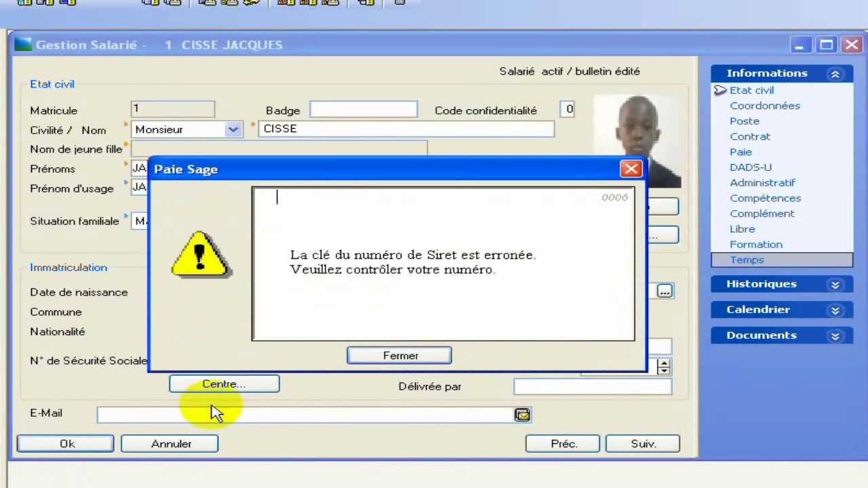Click the Nom de jeune fille field
The image size is (868, 488).
279,148
